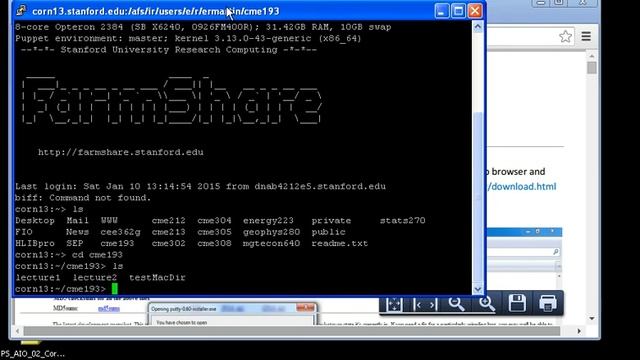Zoom in using the PDF toolbar magnifier
Image resolution: width=640 pixels, height=360 pixels.
click(487, 304)
